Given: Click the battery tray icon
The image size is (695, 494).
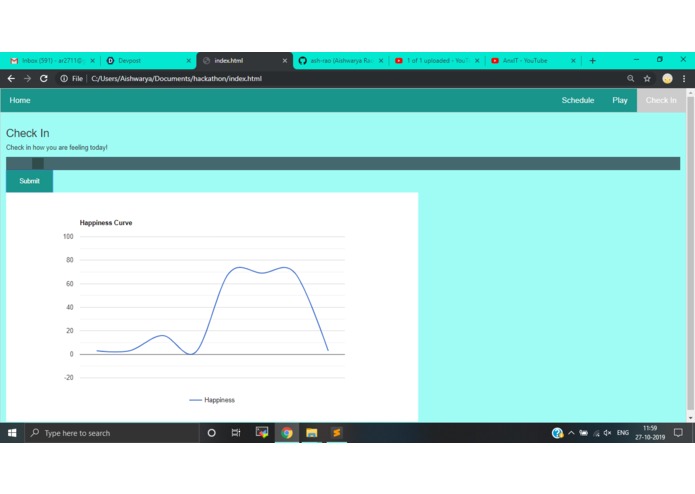Looking at the screenshot, I should 583,433.
